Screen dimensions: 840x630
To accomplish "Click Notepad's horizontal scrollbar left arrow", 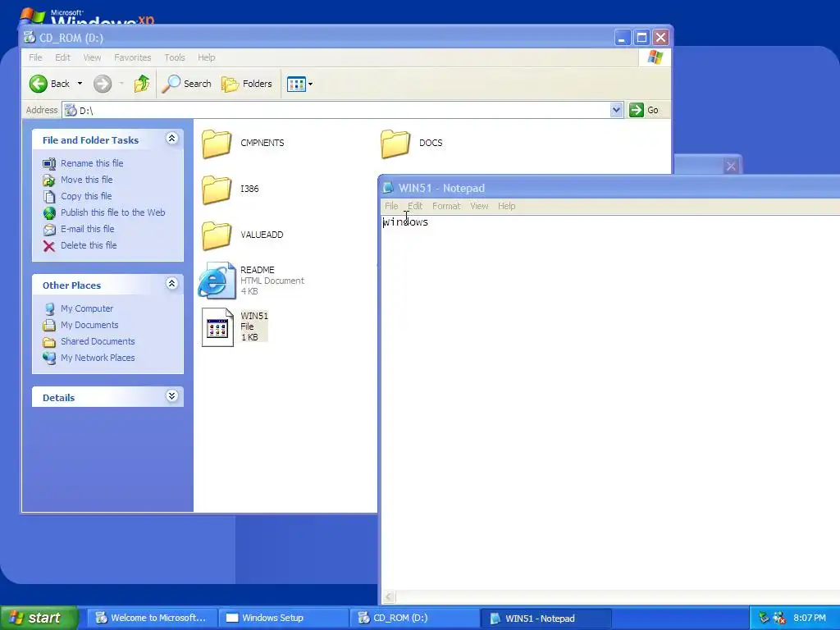I will 389,597.
